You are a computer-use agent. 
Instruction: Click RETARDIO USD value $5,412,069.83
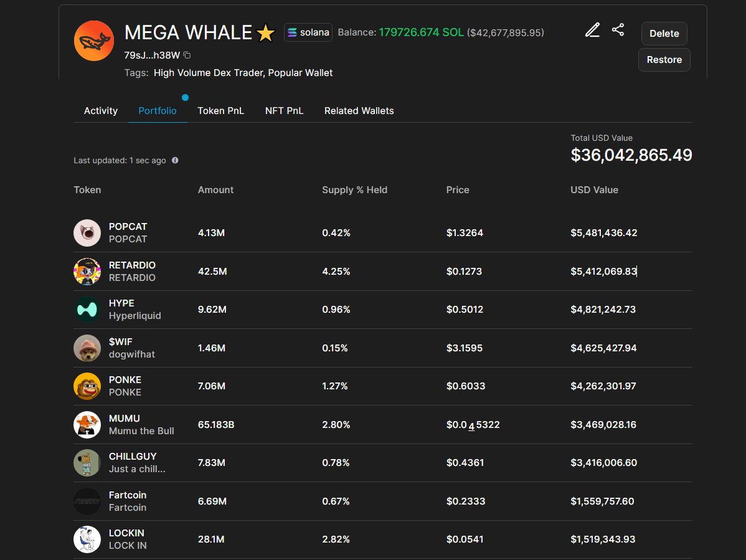coord(604,271)
